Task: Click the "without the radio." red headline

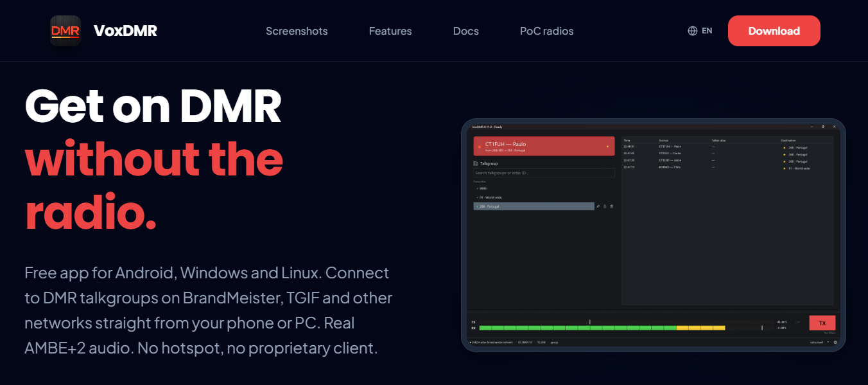Action: (x=154, y=184)
